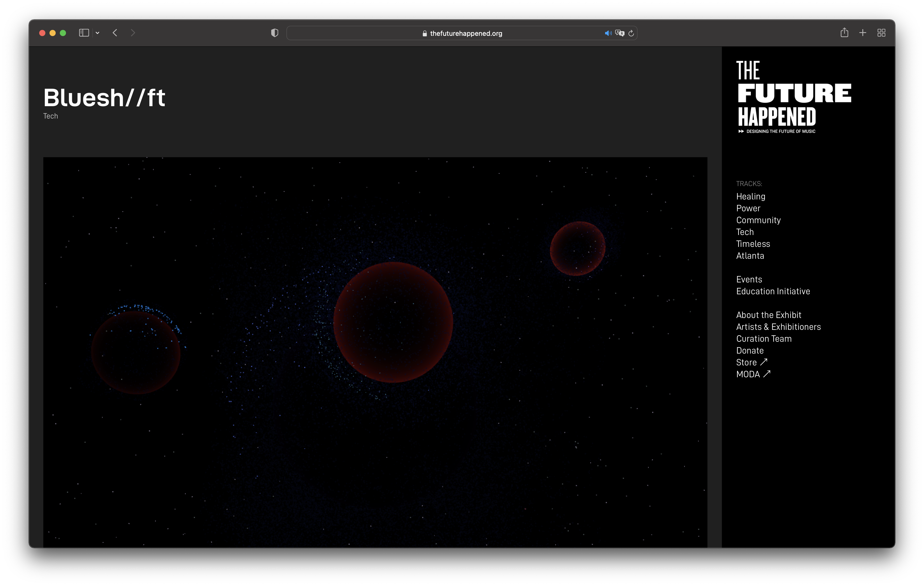The image size is (924, 586).
Task: Open the Healing track link
Action: pos(750,196)
